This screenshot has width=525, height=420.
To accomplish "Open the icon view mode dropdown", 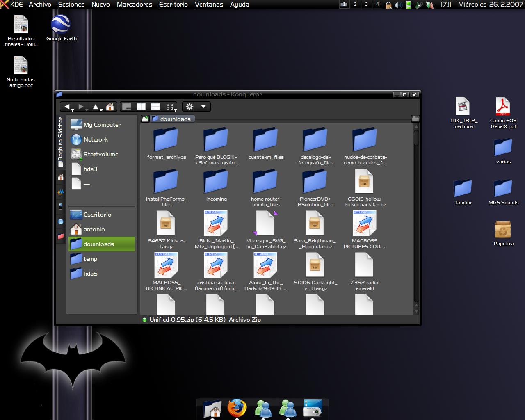I will tap(171, 107).
